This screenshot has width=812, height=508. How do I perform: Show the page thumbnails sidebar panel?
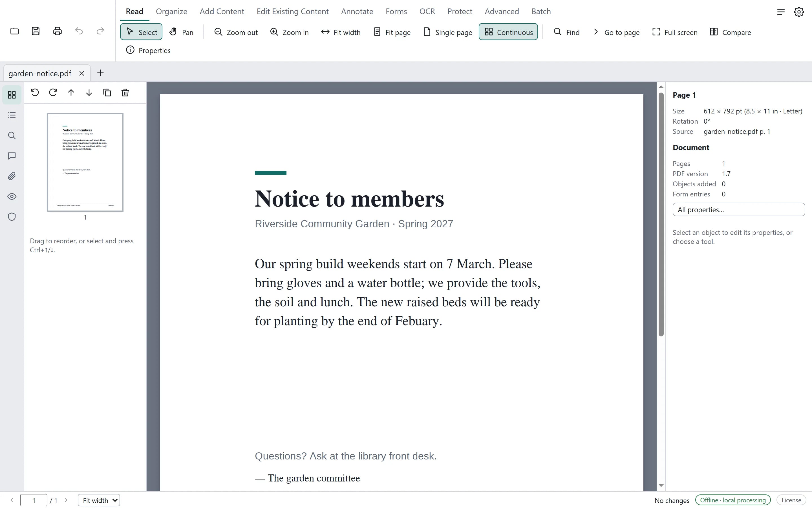pos(12,95)
